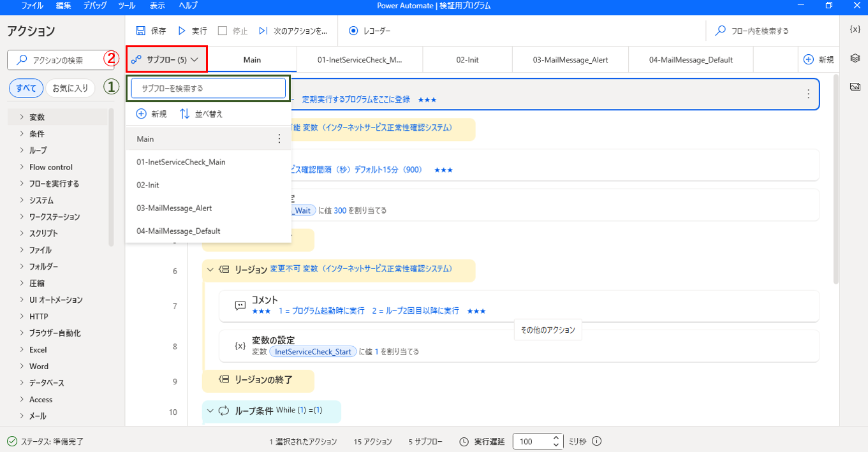Viewport: 868px width, 452px height.
Task: Collapse the region on line 6
Action: [x=210, y=270]
